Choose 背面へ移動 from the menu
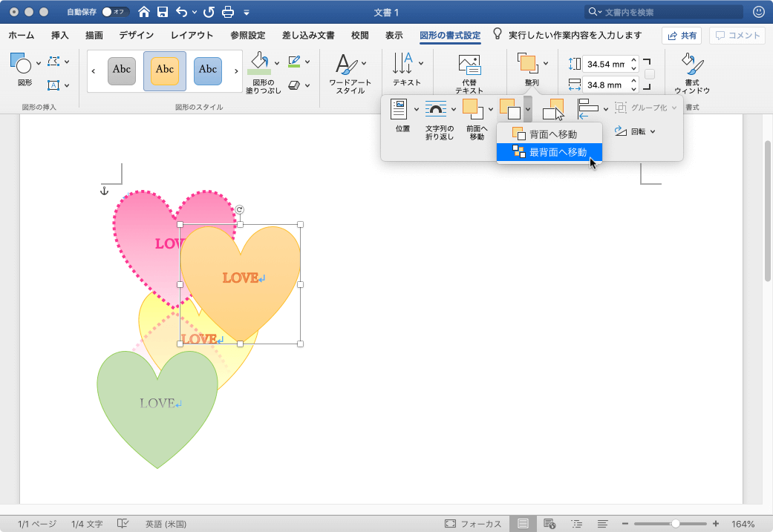Image resolution: width=773 pixels, height=532 pixels. pos(549,134)
